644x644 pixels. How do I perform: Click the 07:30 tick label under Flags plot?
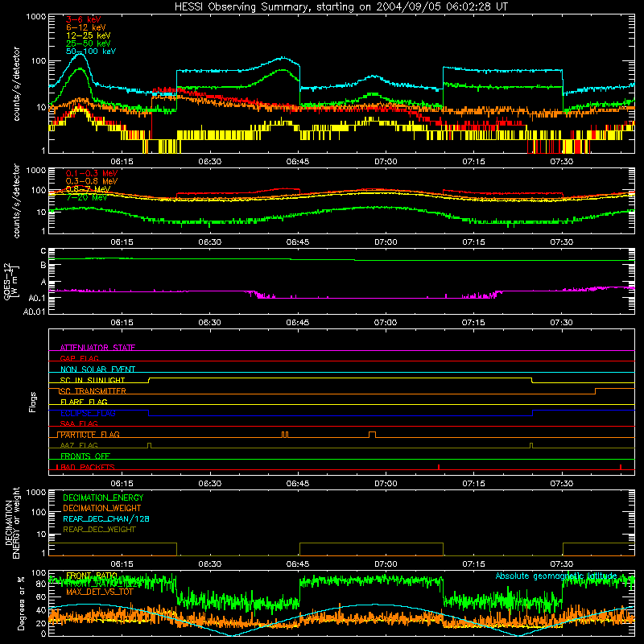click(561, 484)
